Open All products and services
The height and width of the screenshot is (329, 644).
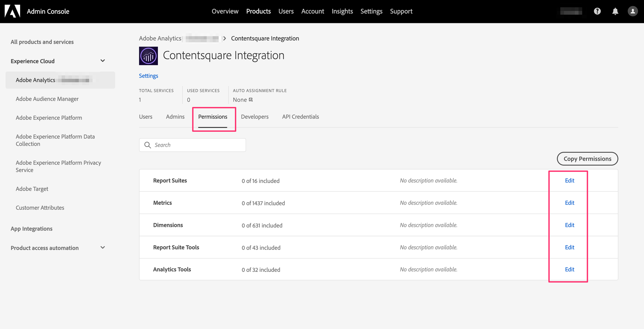(x=42, y=42)
